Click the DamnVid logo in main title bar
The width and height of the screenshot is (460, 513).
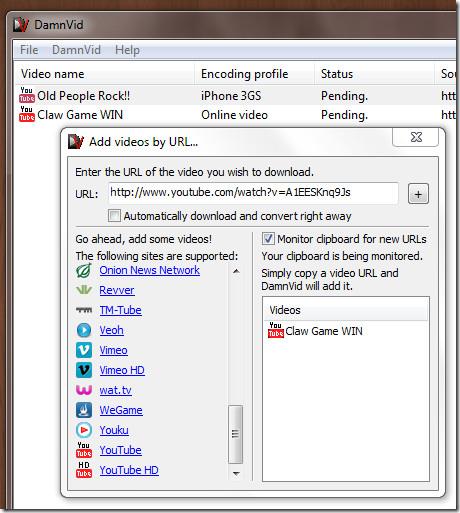[x=20, y=25]
